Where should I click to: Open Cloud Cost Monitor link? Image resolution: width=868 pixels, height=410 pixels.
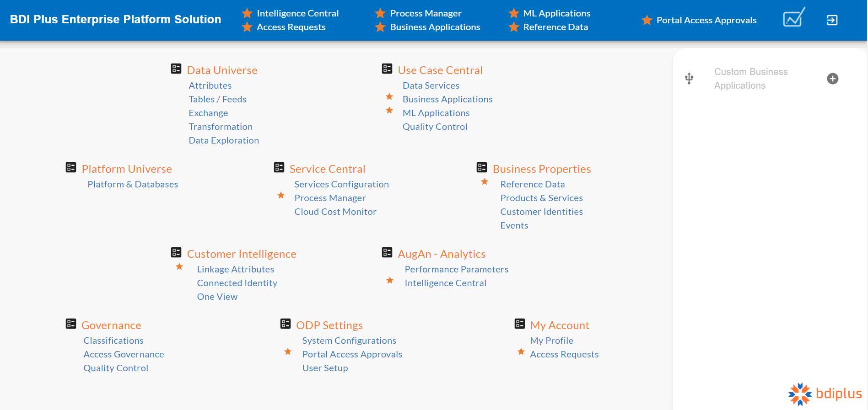click(x=335, y=212)
